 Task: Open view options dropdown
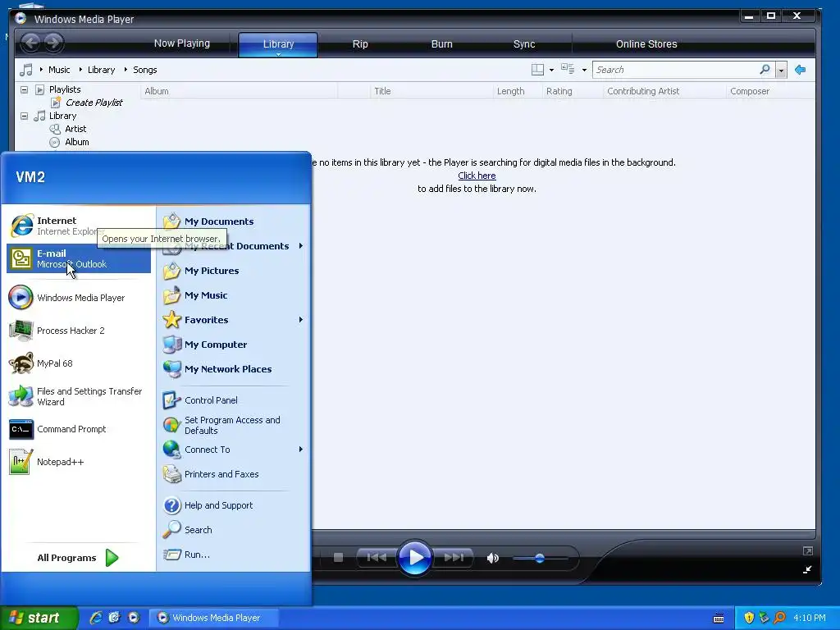pos(584,71)
